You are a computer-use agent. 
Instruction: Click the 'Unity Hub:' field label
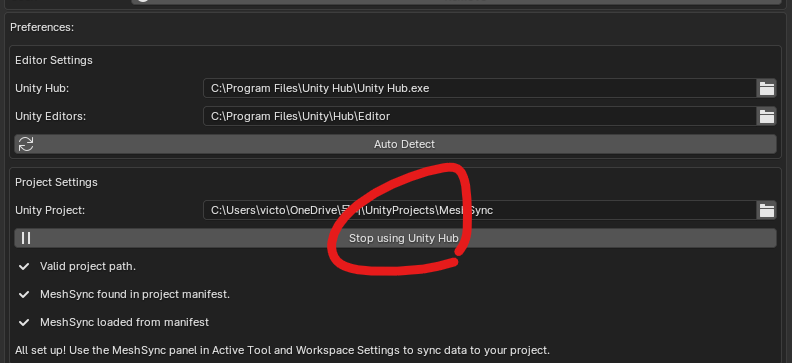(42, 88)
